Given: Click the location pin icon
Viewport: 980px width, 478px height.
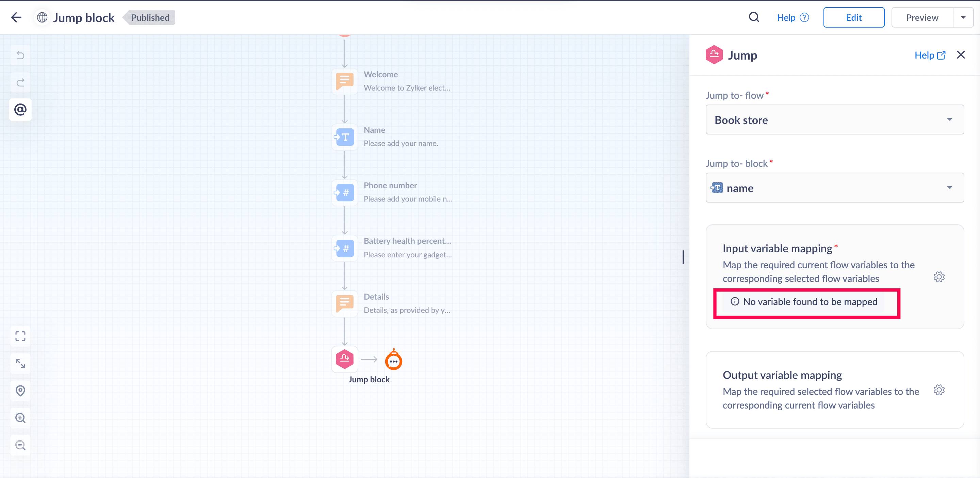Looking at the screenshot, I should click(x=20, y=391).
